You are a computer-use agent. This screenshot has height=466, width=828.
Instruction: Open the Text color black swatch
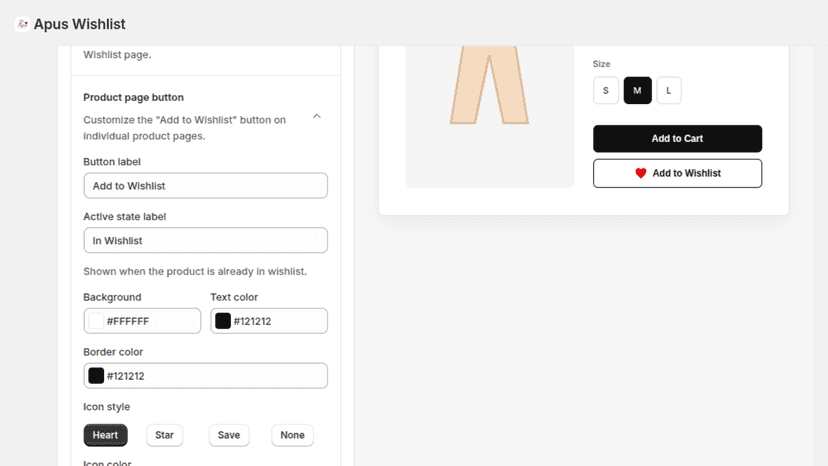[x=223, y=321]
